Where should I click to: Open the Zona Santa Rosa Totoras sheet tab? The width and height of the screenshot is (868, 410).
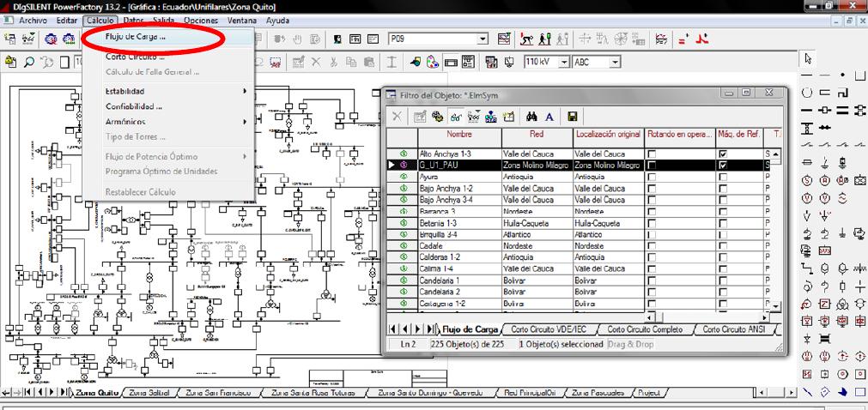pos(312,393)
